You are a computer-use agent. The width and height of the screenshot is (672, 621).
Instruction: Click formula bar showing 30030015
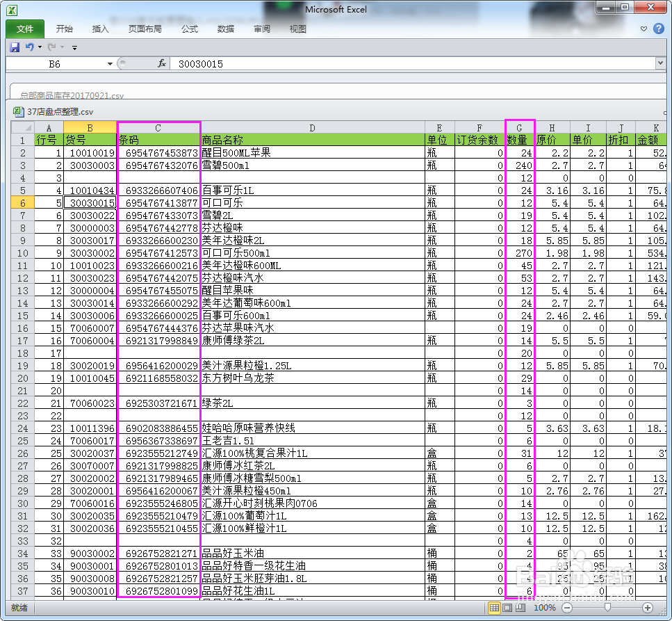click(x=412, y=64)
